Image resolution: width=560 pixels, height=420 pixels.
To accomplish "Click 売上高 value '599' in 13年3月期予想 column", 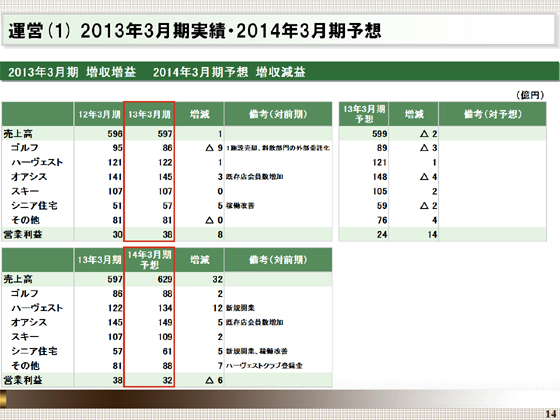I will click(x=379, y=134).
